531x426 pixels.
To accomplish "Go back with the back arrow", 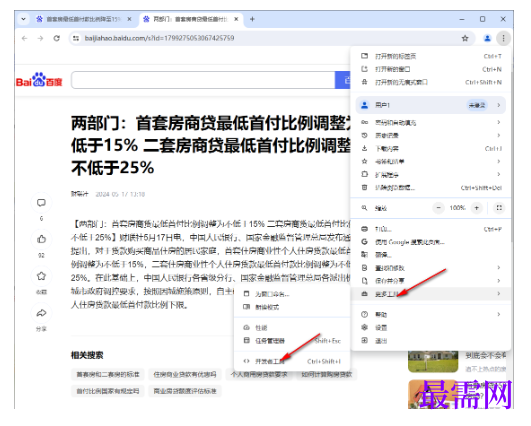I will (x=24, y=38).
